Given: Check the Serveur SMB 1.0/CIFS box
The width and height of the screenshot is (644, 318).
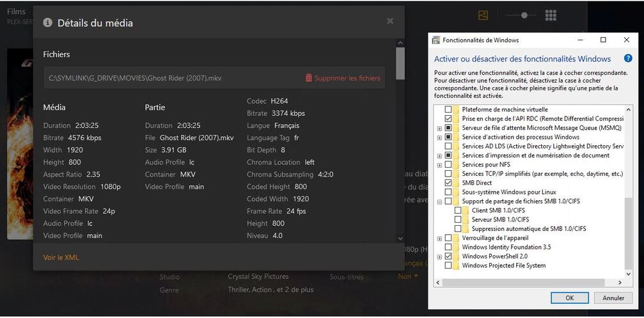Looking at the screenshot, I should (458, 219).
